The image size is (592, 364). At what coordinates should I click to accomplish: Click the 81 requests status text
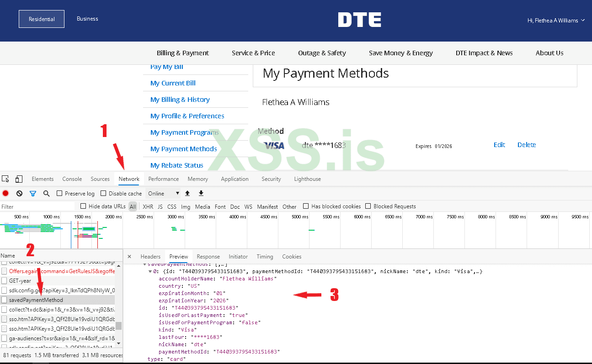click(x=17, y=355)
